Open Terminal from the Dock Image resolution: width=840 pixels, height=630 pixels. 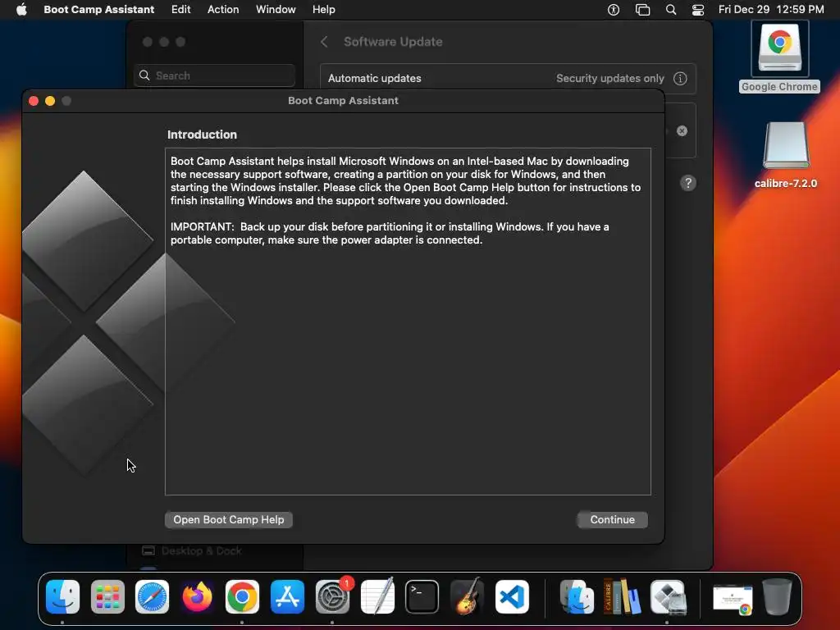422,597
